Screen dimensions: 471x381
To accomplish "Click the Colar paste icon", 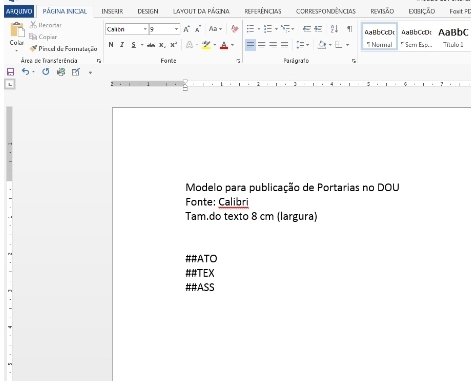I will click(x=17, y=30).
